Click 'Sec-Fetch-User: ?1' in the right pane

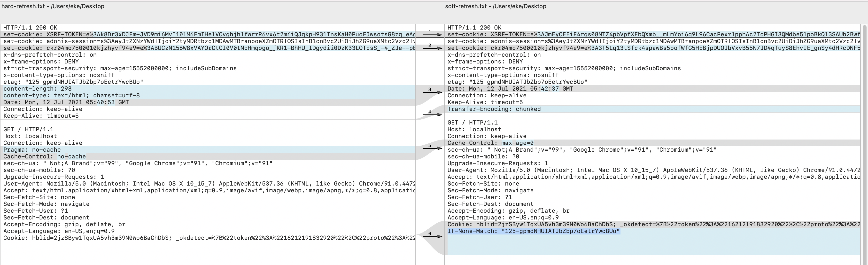480,197
